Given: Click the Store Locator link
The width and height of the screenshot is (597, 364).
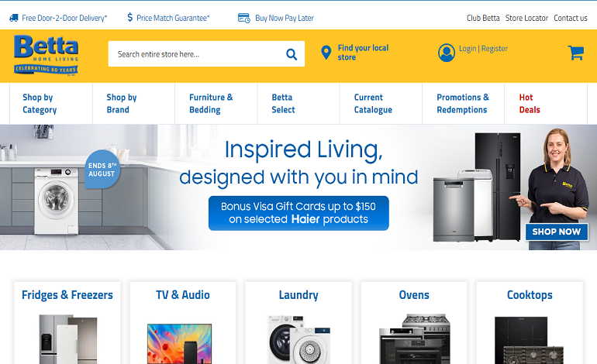Looking at the screenshot, I should [x=526, y=18].
